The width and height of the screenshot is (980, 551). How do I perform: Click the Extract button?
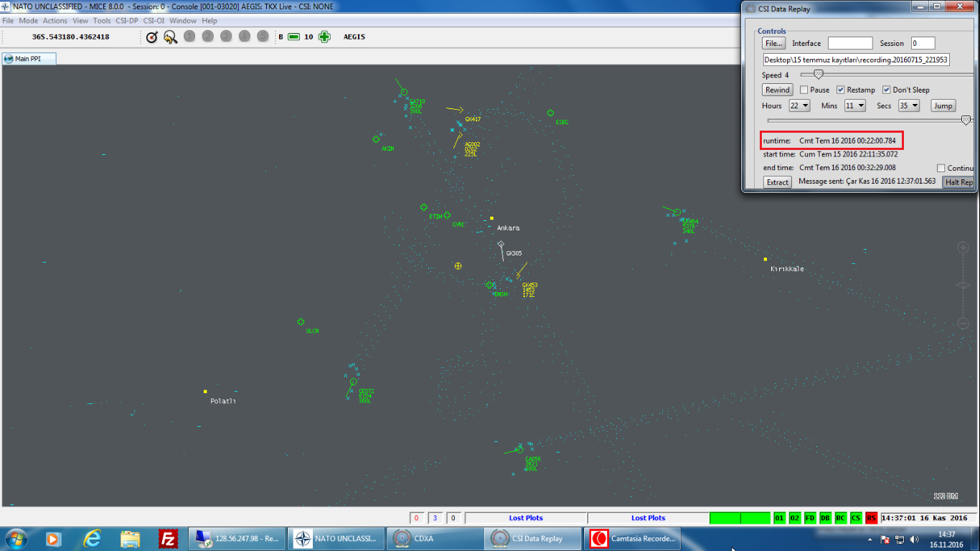pos(778,182)
